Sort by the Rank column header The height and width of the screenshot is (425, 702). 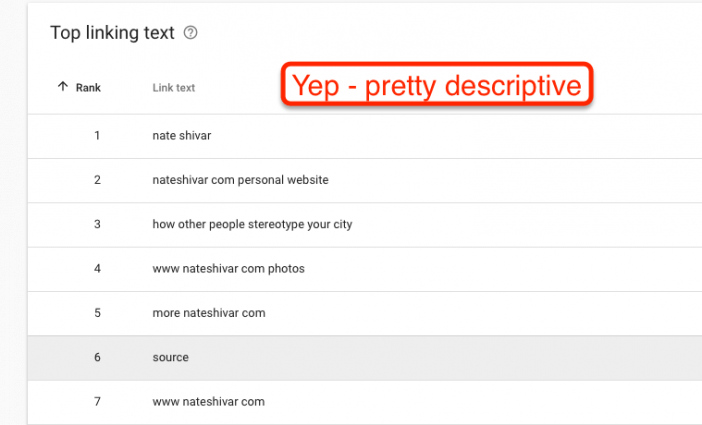click(88, 88)
